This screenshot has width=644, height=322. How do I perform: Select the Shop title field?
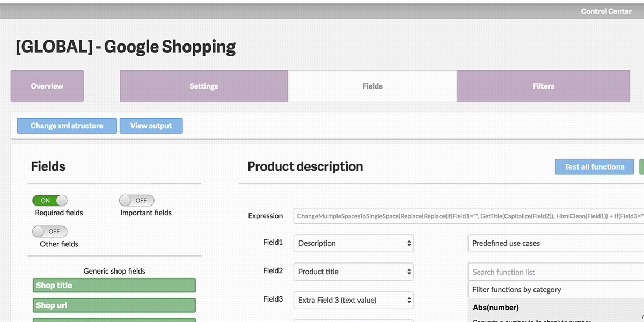tap(114, 286)
